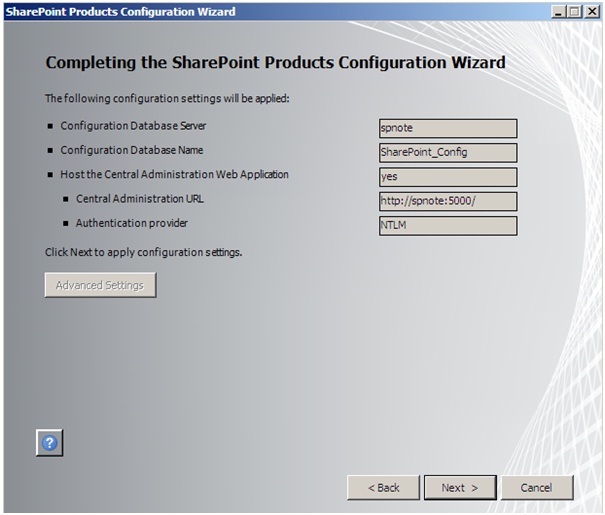Click the 'Completing the SharePoint Products Configuration Wizard' heading

tap(275, 62)
